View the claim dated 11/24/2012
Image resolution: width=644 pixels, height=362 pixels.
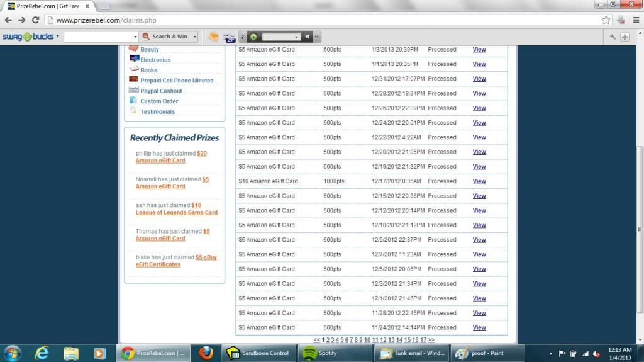click(x=479, y=328)
